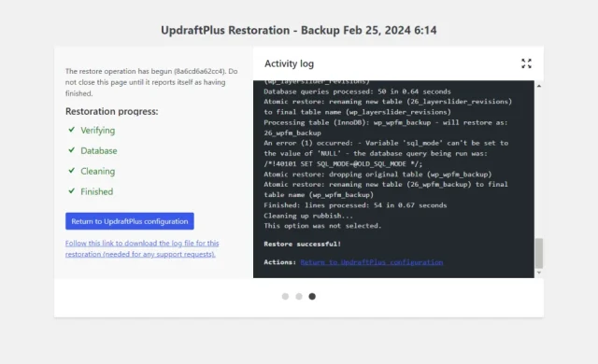
Task: Click the Restore successful! message
Action: 303,244
